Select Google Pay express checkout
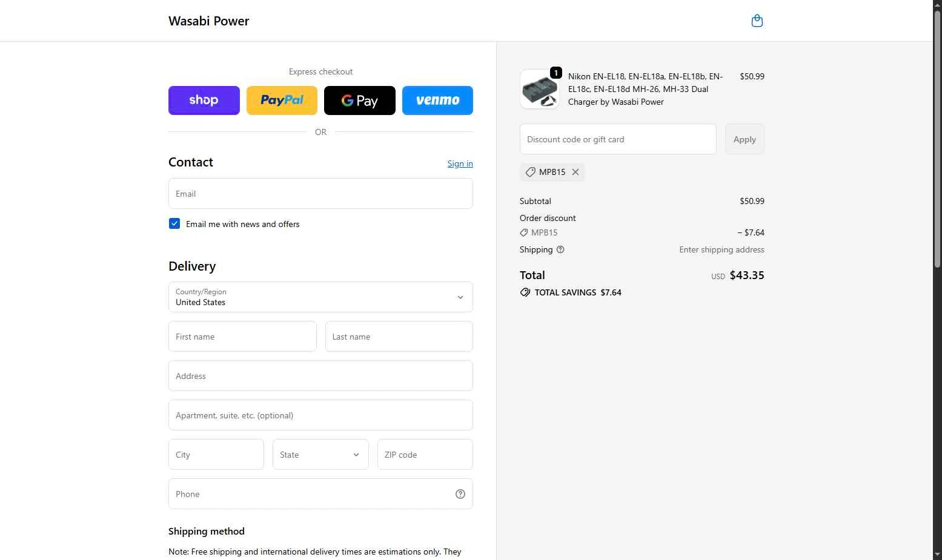942x560 pixels. click(x=360, y=100)
